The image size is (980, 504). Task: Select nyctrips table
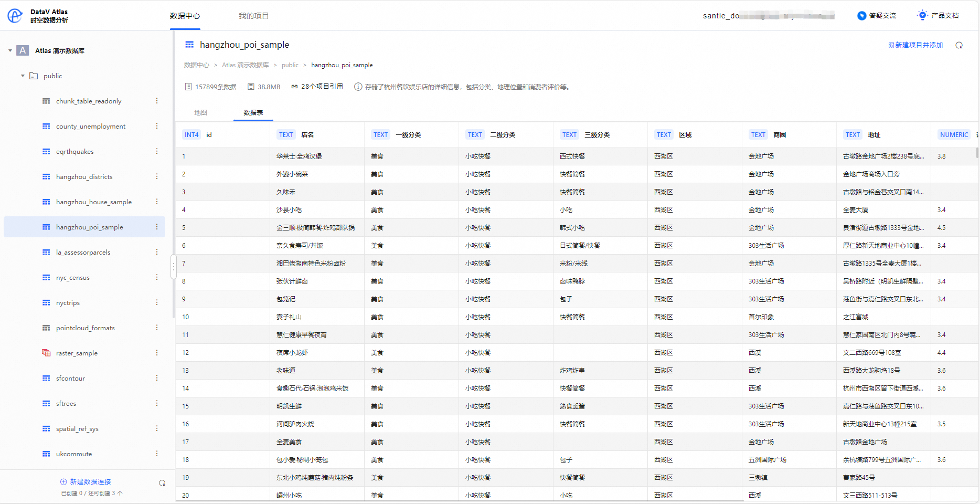[68, 302]
